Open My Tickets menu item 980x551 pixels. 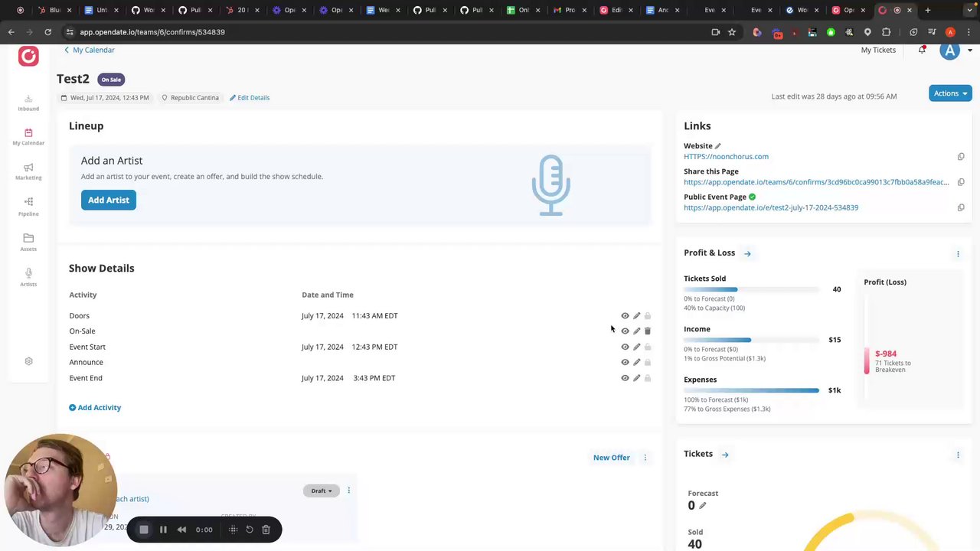878,50
